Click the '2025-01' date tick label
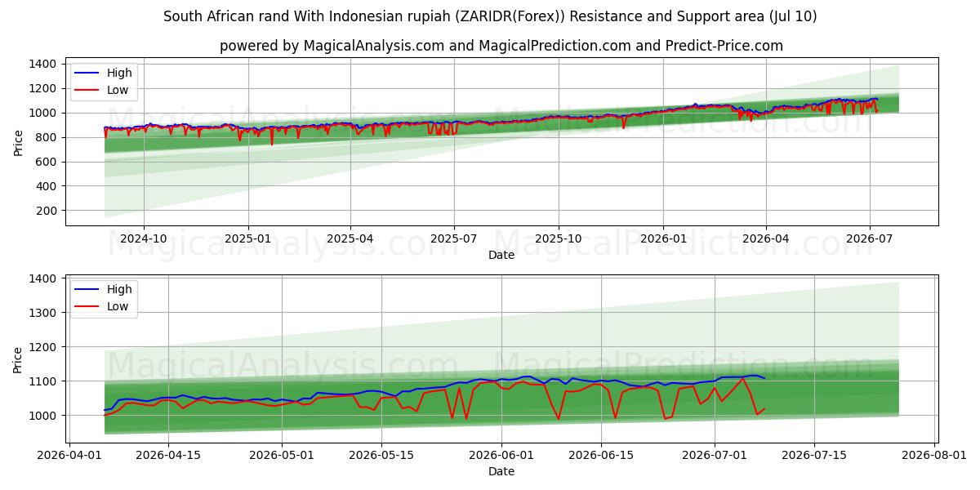This screenshot has height=490, width=980. (x=247, y=238)
